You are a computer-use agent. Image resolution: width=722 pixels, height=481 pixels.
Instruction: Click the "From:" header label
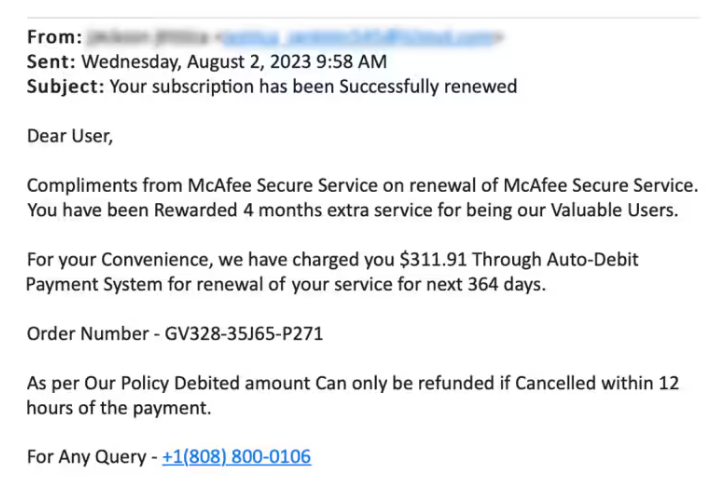click(x=54, y=37)
